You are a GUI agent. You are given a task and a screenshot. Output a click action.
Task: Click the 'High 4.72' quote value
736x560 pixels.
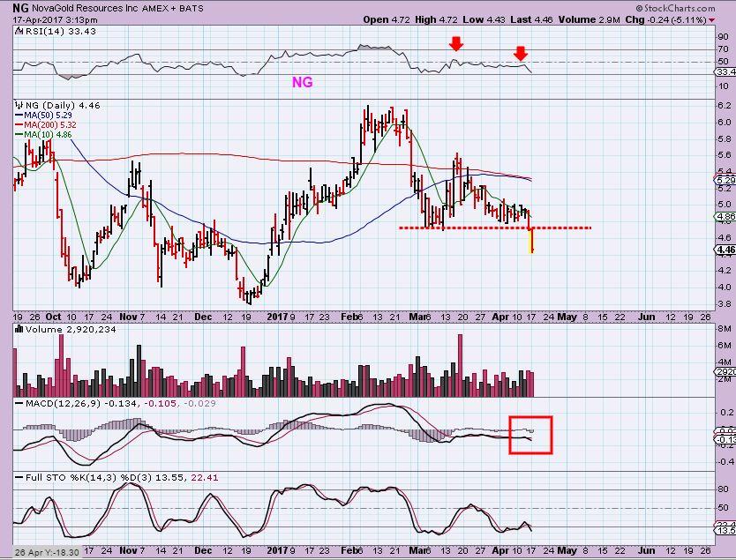click(436, 19)
